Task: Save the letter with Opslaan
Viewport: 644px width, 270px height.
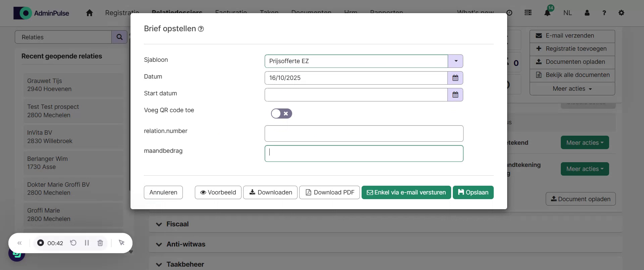Action: point(473,192)
